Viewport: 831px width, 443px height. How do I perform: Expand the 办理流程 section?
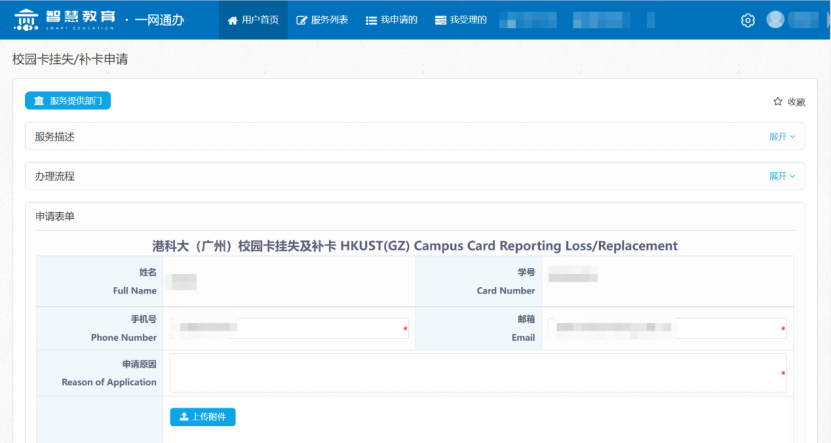pos(781,176)
